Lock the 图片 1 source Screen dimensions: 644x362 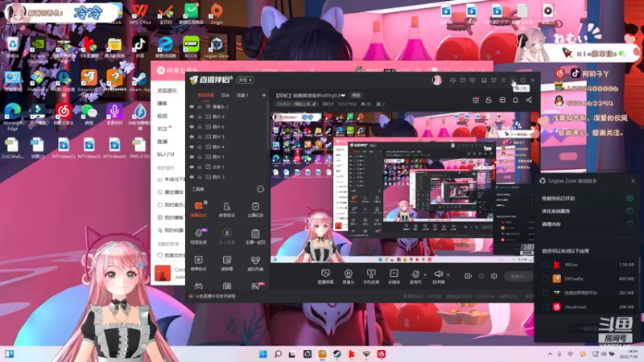(x=200, y=157)
